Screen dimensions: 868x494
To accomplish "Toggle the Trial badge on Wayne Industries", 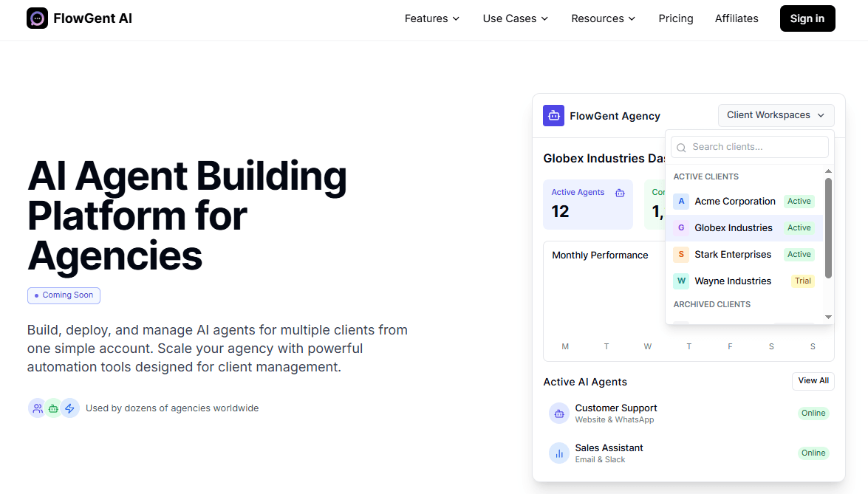I will pos(802,281).
